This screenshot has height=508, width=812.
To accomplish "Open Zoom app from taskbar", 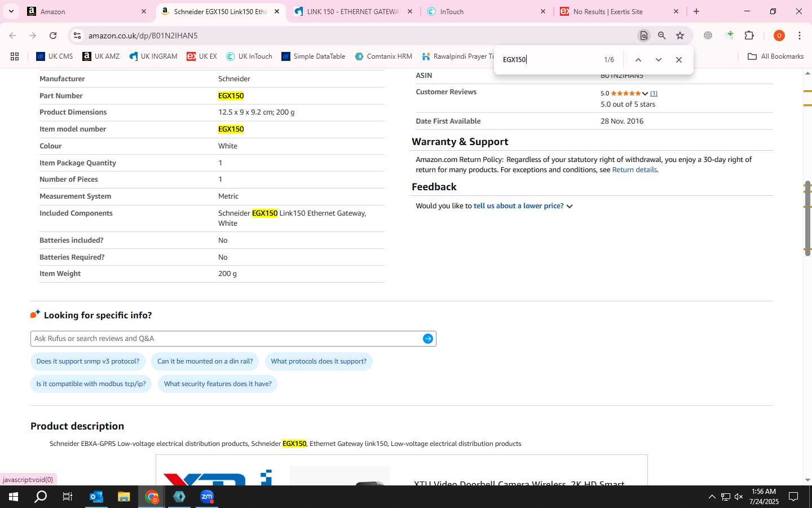I will click(x=207, y=497).
